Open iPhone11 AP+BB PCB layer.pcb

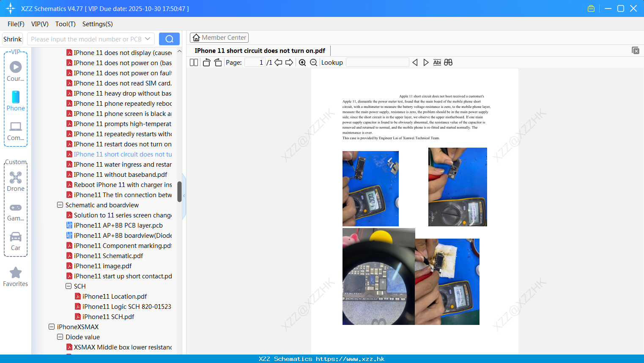118,225
